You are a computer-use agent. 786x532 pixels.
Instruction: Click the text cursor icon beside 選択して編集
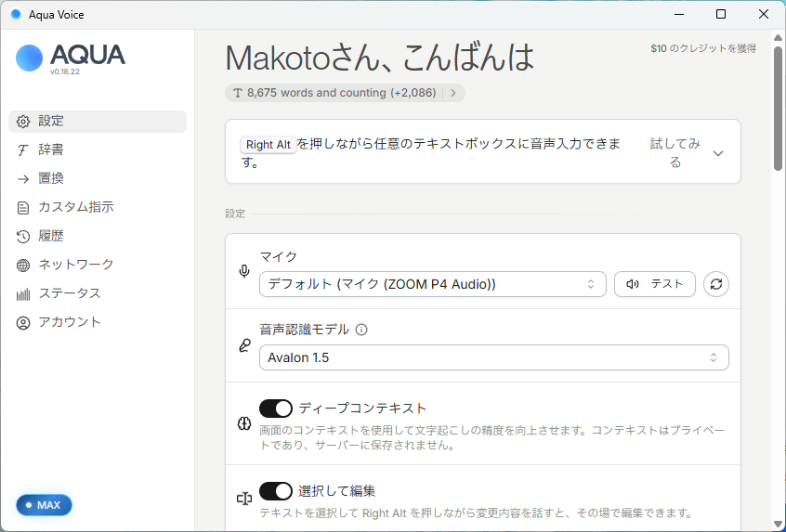244,499
